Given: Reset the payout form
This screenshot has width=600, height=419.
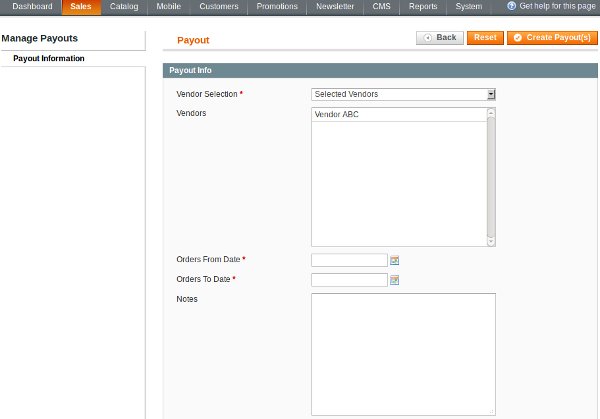Looking at the screenshot, I should coord(485,38).
